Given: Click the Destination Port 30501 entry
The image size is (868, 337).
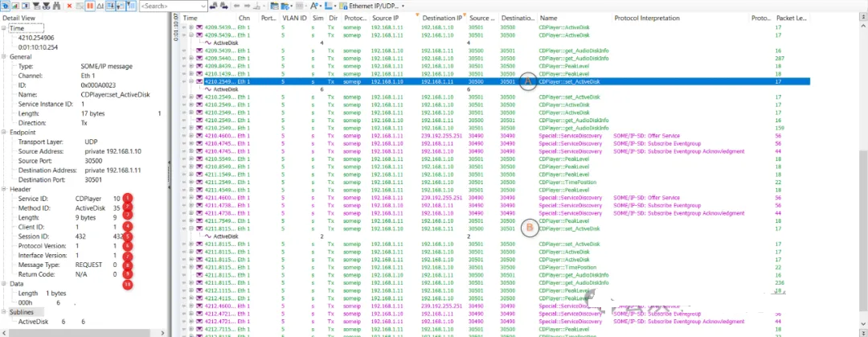Looking at the screenshot, I should [59, 179].
